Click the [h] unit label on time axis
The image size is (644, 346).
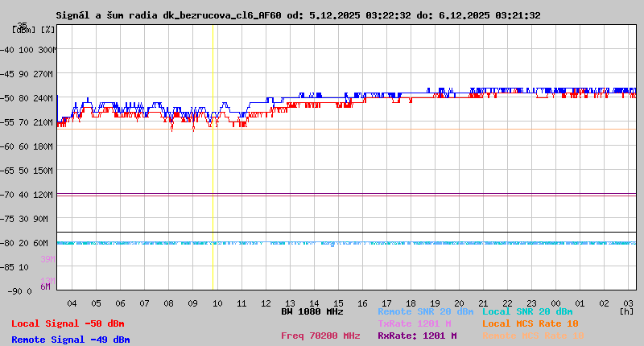(x=626, y=311)
